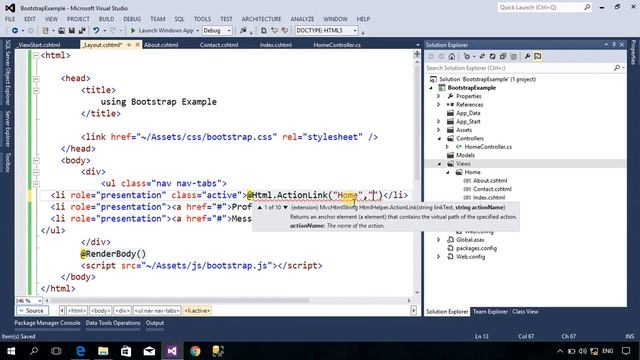
Task: Expand the Assets folder
Action: pyautogui.click(x=439, y=130)
